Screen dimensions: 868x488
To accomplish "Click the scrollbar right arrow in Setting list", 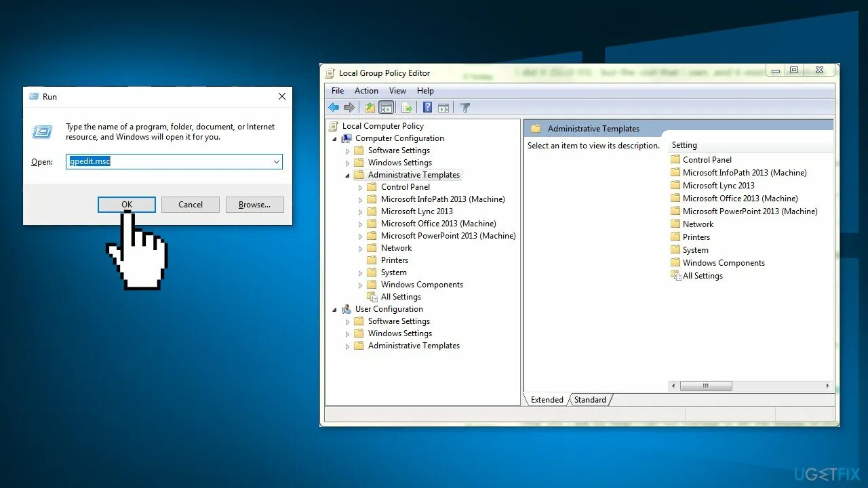I will 827,386.
